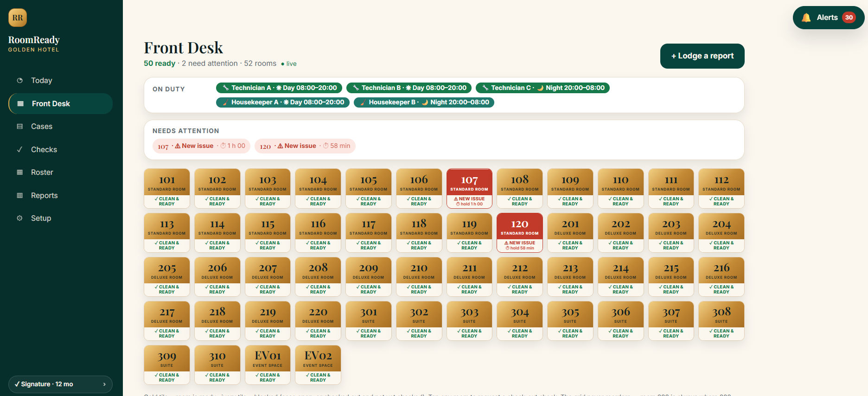Open event space EV01 tile
Image resolution: width=868 pixels, height=396 pixels.
[x=268, y=364]
